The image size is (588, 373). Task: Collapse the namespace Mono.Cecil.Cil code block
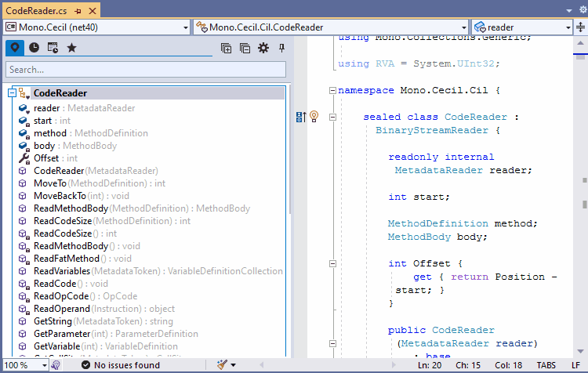tap(332, 90)
